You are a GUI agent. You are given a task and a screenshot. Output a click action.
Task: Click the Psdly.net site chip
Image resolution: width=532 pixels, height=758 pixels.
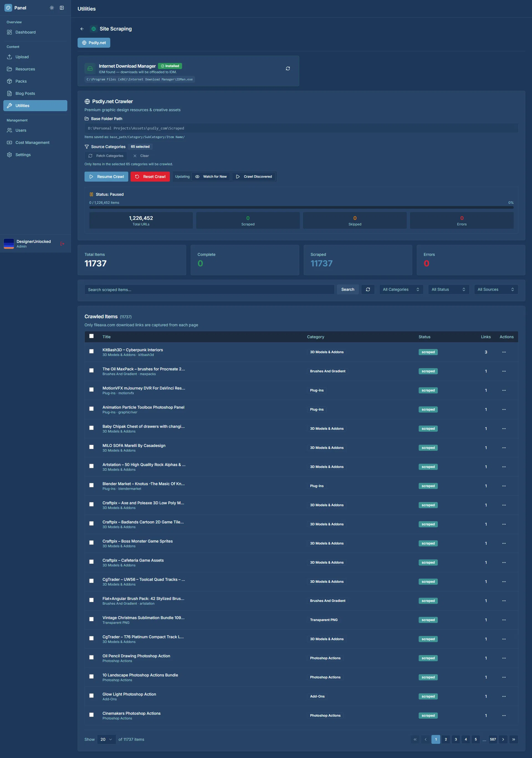coord(94,43)
